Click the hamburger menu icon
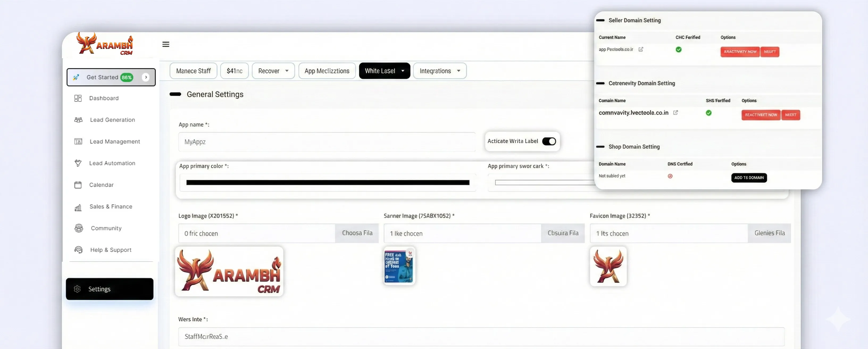The height and width of the screenshot is (349, 868). [x=165, y=44]
